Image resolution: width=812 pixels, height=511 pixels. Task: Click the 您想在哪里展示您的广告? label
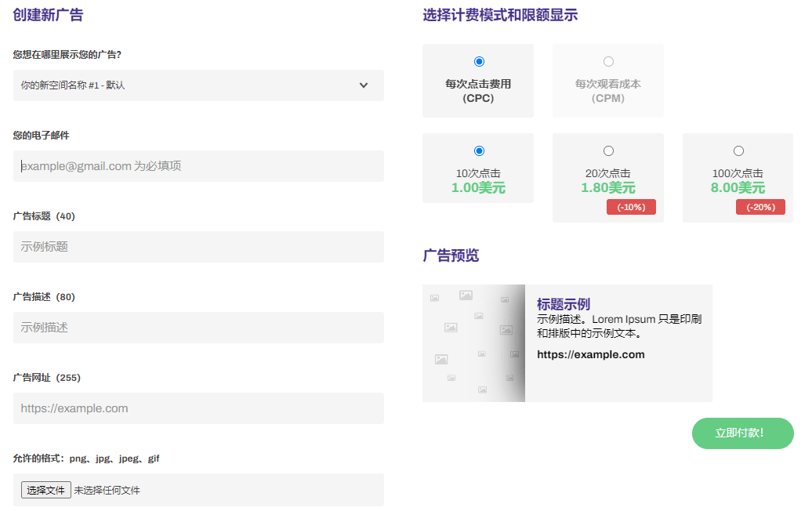(67, 55)
